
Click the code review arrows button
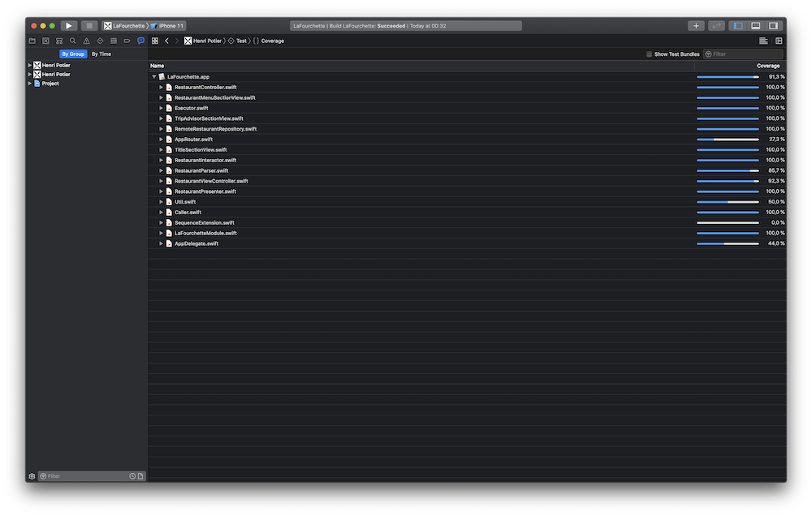(716, 26)
